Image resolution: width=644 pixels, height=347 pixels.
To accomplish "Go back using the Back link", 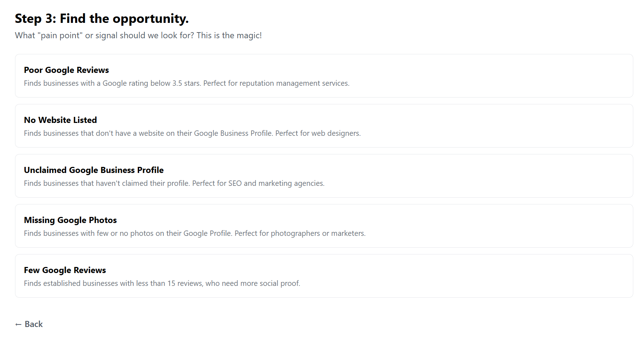I will point(29,324).
